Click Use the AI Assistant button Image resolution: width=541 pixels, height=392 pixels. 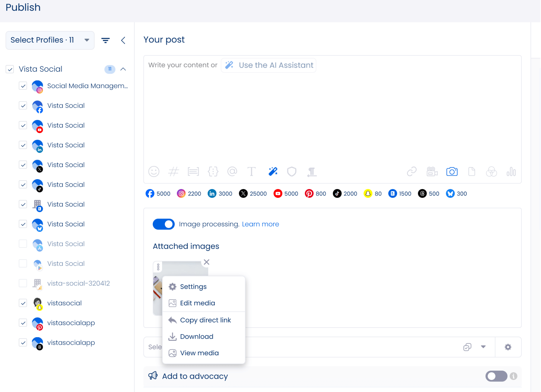pos(269,65)
